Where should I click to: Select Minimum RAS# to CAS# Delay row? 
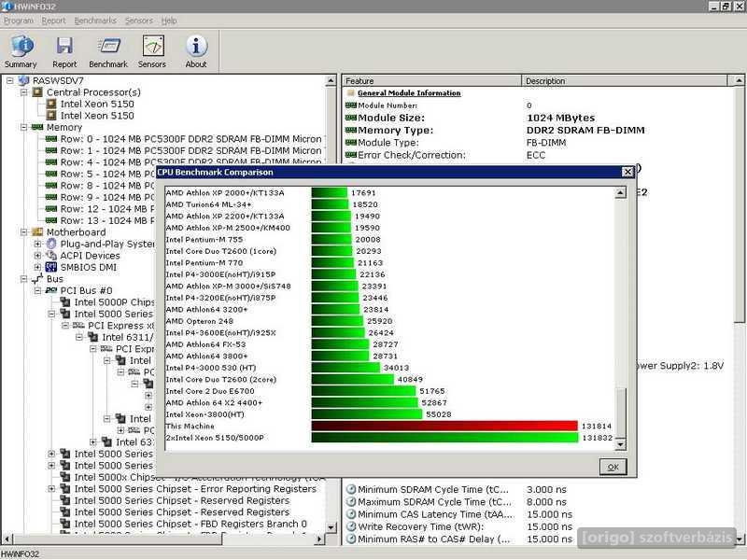click(433, 539)
